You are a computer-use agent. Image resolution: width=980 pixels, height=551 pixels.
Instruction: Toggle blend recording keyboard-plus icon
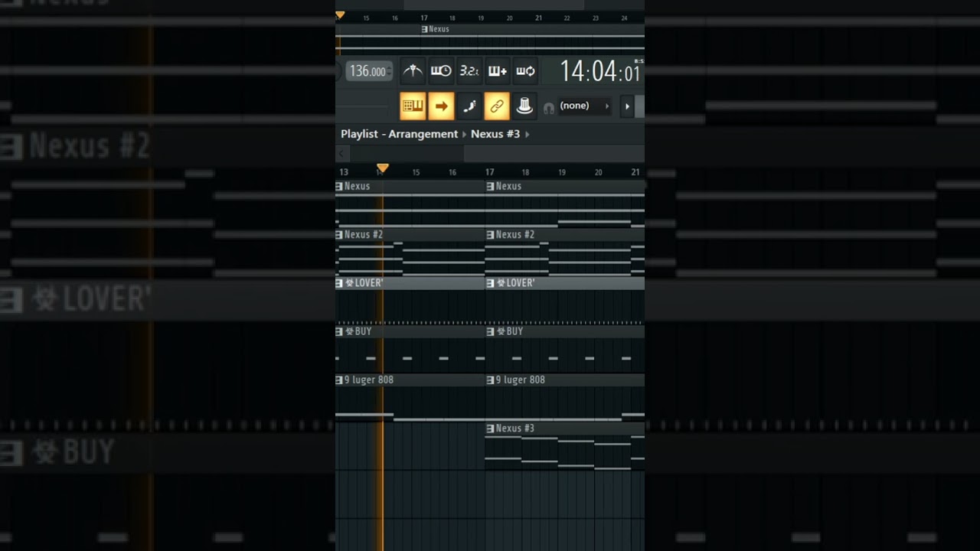497,71
